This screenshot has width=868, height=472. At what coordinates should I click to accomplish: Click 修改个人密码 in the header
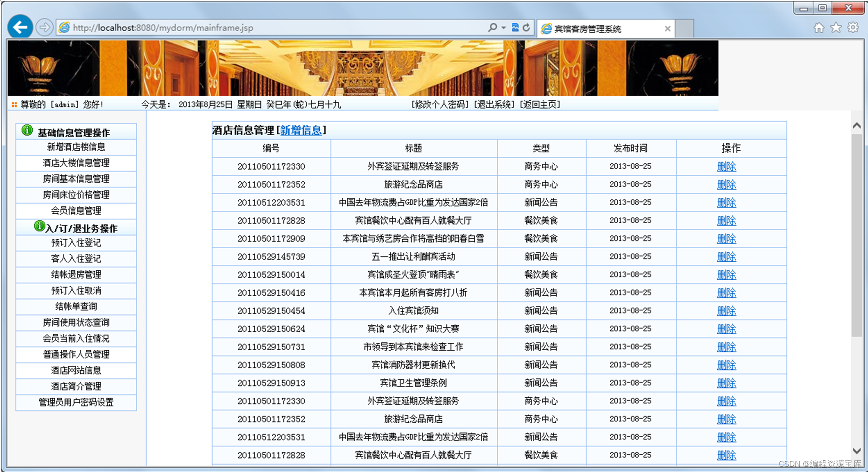[x=440, y=105]
